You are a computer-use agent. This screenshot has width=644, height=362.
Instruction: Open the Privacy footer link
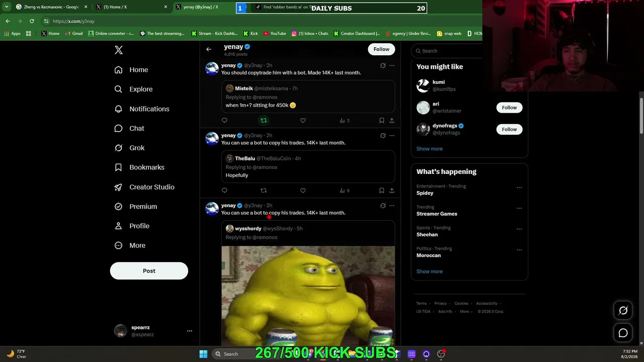click(x=441, y=304)
